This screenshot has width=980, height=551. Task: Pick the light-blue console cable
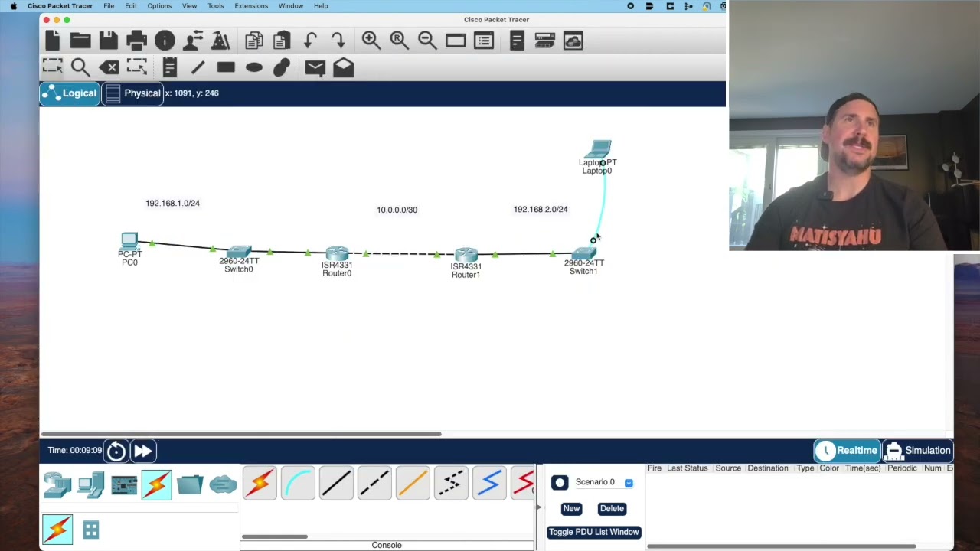pyautogui.click(x=298, y=483)
